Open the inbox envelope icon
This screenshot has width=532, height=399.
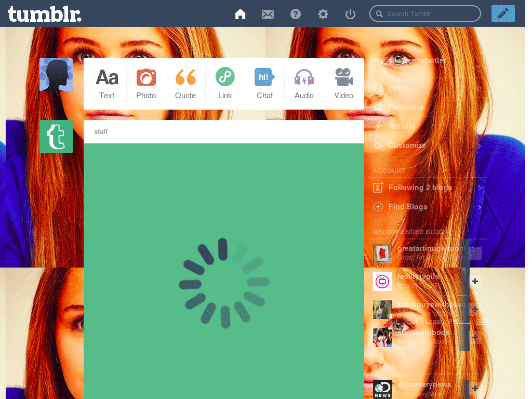pos(268,14)
